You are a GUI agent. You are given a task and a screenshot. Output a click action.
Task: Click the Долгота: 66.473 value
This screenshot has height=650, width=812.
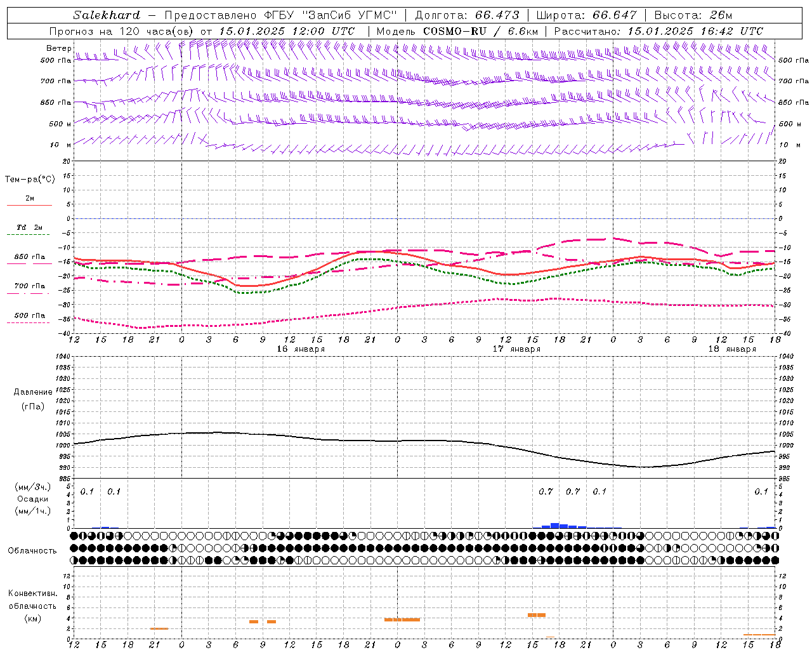467,15
